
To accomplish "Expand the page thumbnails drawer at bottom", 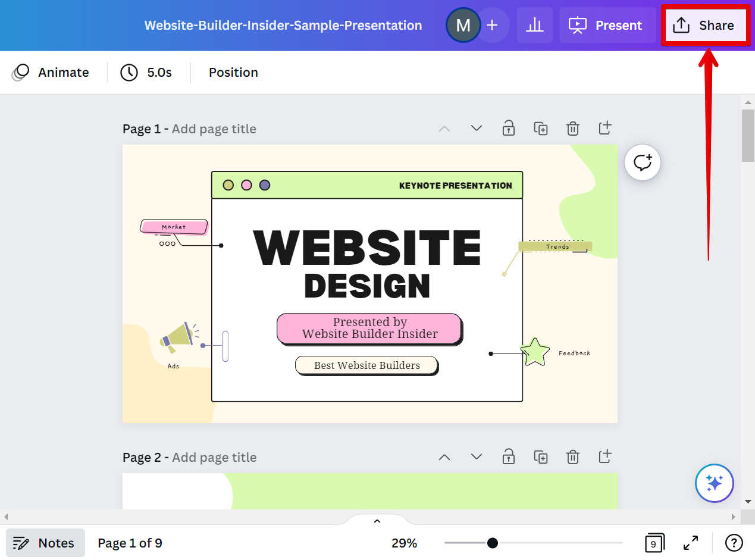I will [x=377, y=521].
